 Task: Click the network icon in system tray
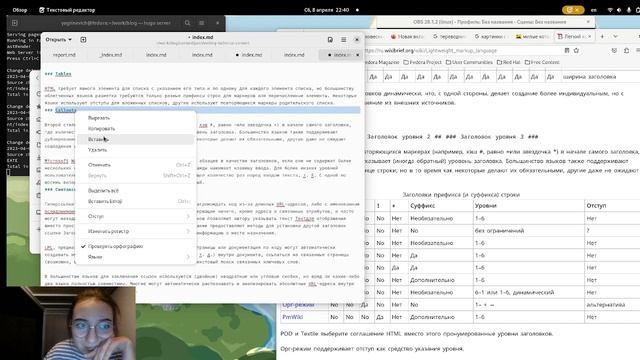[610, 10]
